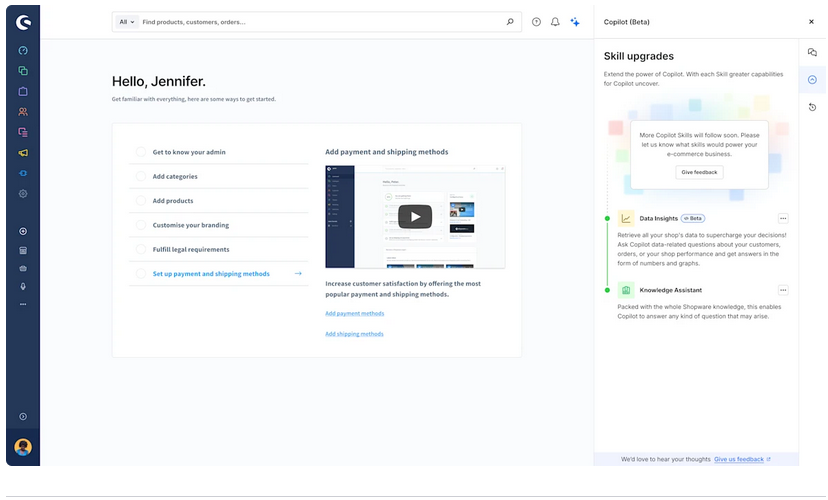Check the 'Get to know your admin' box
828x500 pixels.
141,152
